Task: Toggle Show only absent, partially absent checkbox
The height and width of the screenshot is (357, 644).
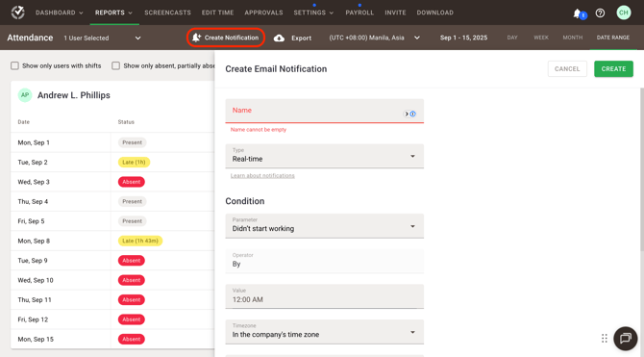Action: pyautogui.click(x=115, y=65)
